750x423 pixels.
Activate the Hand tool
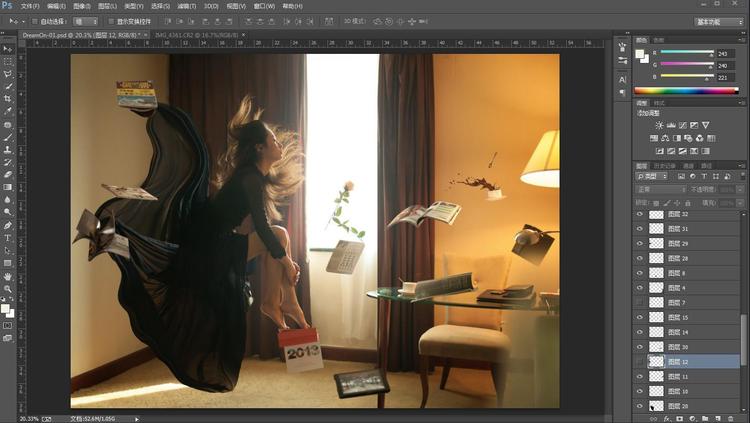pos(8,276)
